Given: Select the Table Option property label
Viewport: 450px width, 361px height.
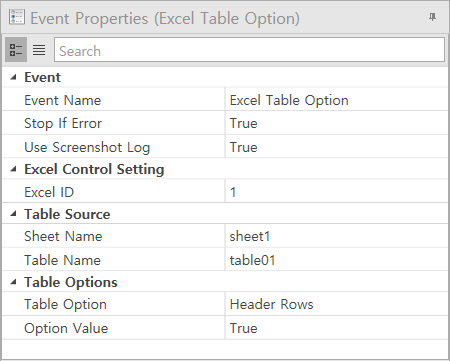Looking at the screenshot, I should tap(65, 304).
